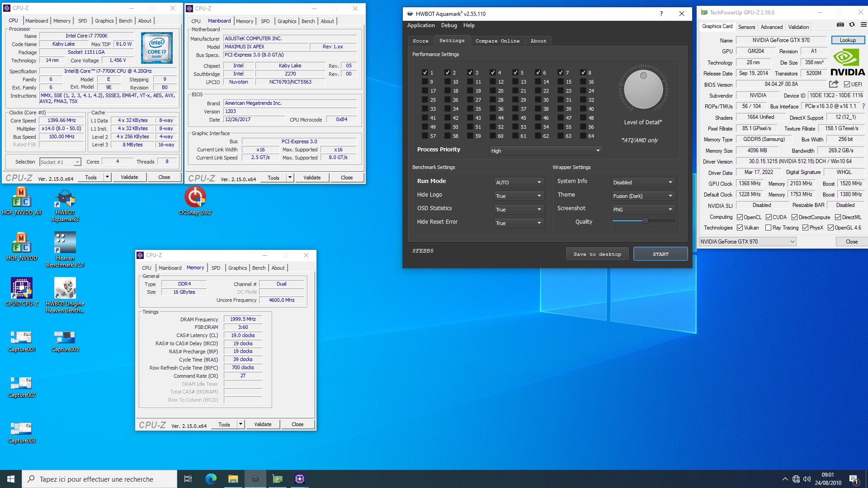Open the Process Priority dropdown
This screenshot has height=488, width=868.
point(546,150)
